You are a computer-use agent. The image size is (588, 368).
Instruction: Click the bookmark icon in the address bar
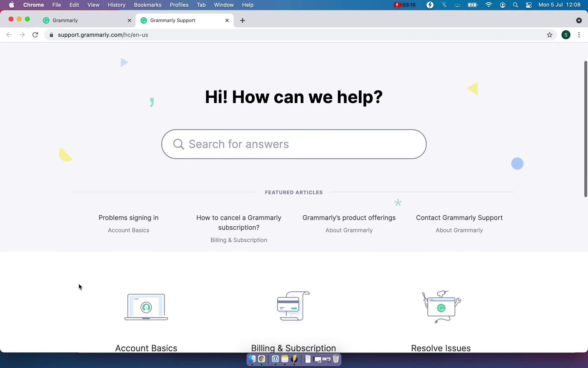coord(549,35)
